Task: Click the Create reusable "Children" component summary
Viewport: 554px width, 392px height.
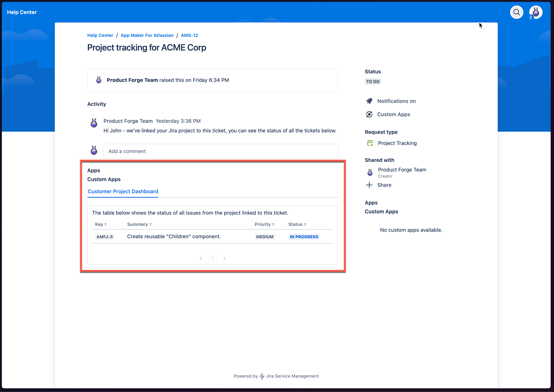Action: [174, 237]
